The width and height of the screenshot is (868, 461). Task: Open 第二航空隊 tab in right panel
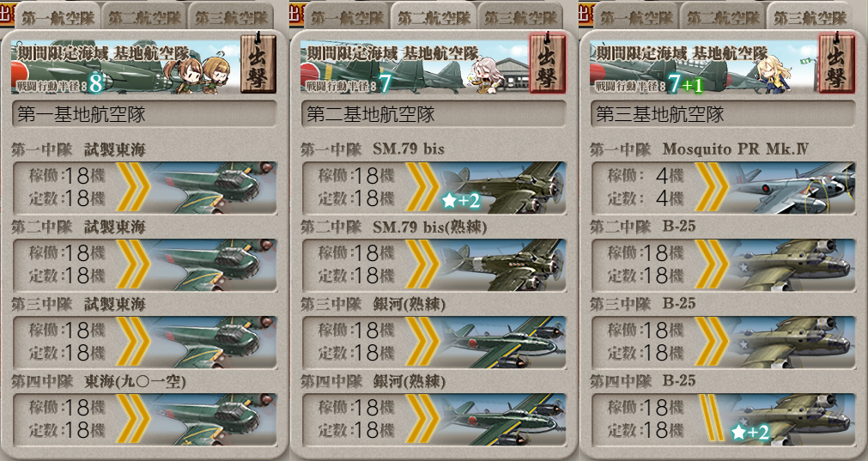723,17
